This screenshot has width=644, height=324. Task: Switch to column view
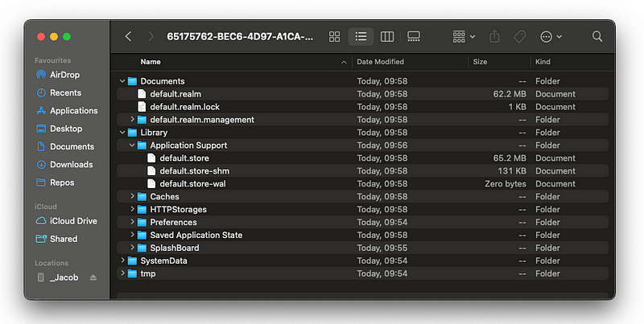[387, 37]
